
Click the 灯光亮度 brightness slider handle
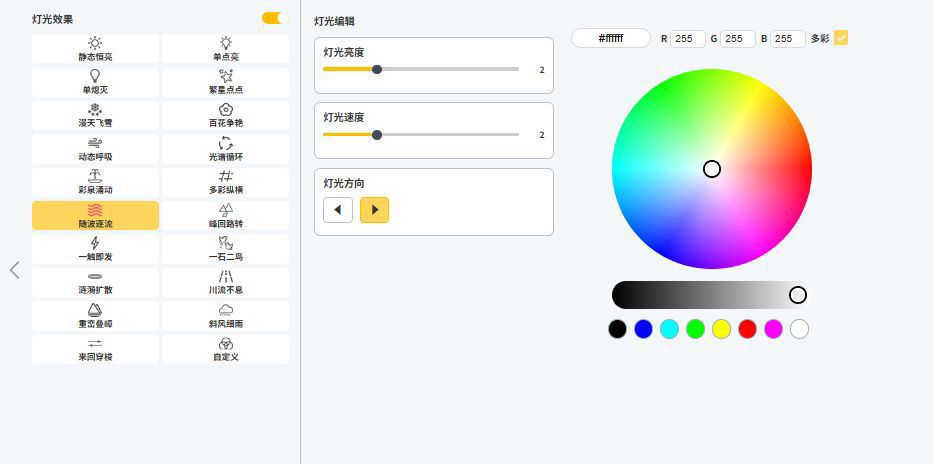(377, 69)
